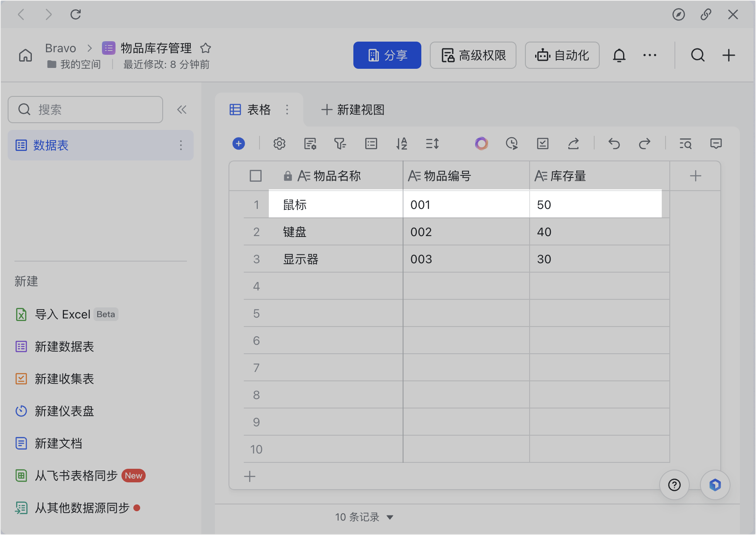Click the 物品编号 column header
The height and width of the screenshot is (535, 756).
[466, 176]
